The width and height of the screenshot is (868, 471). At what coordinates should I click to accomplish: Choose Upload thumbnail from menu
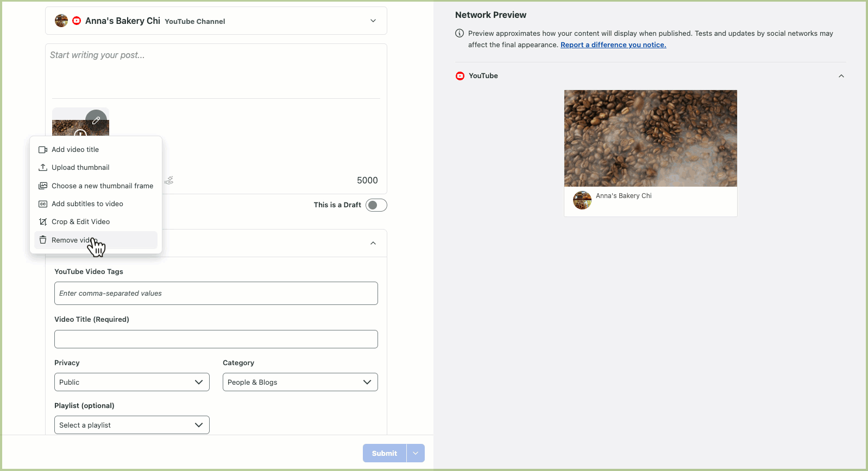[96, 168]
